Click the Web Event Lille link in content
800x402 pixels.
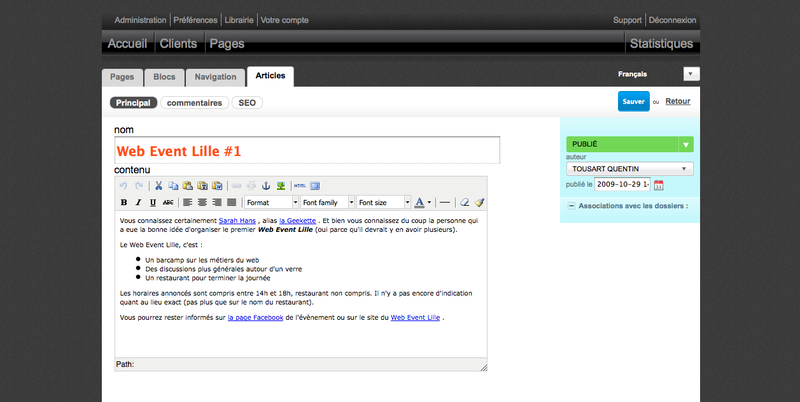pos(415,317)
